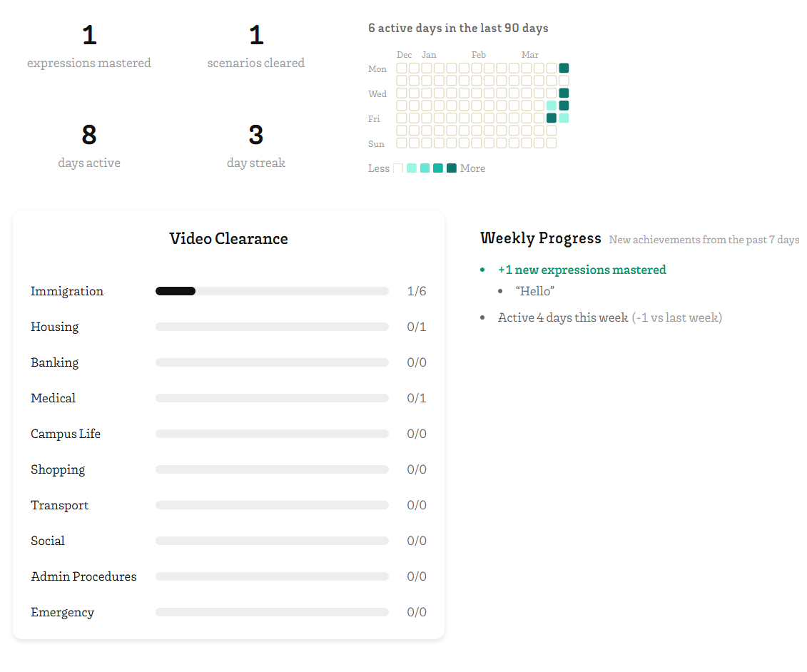Viewport: 807px width, 672px height.
Task: Click the "+1 new expressions mastered" item
Action: 582,270
